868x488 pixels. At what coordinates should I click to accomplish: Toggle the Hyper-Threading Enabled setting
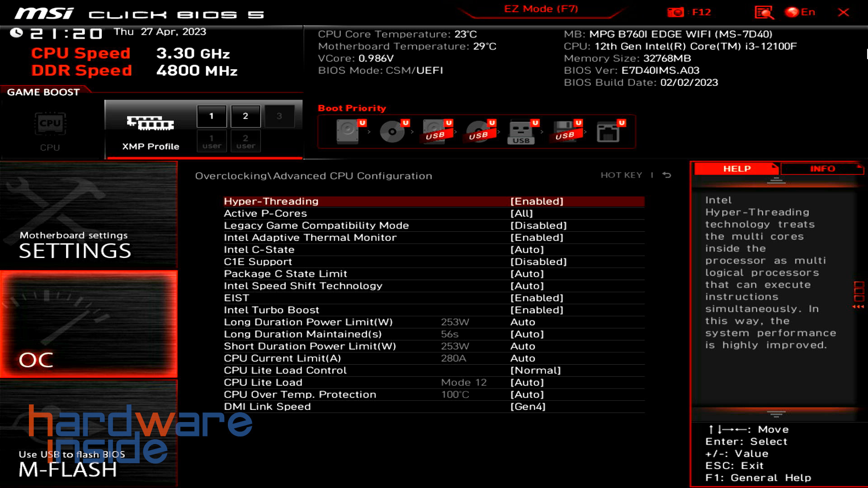click(x=537, y=202)
